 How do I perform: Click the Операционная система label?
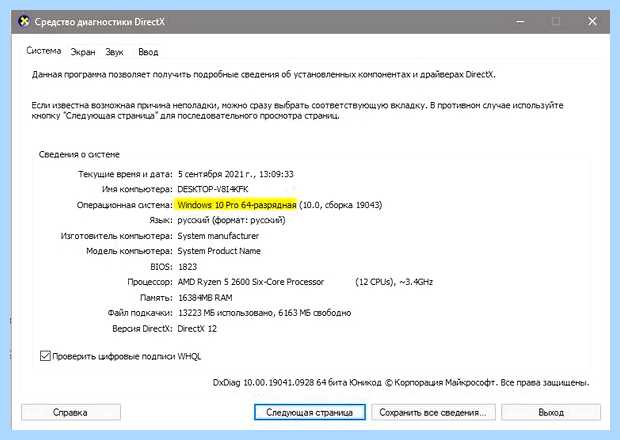pyautogui.click(x=125, y=205)
